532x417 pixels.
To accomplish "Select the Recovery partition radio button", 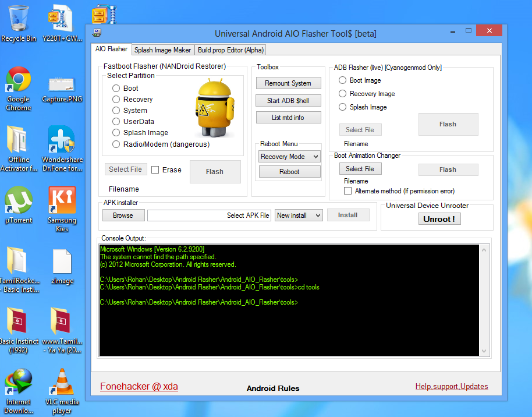I will (116, 100).
